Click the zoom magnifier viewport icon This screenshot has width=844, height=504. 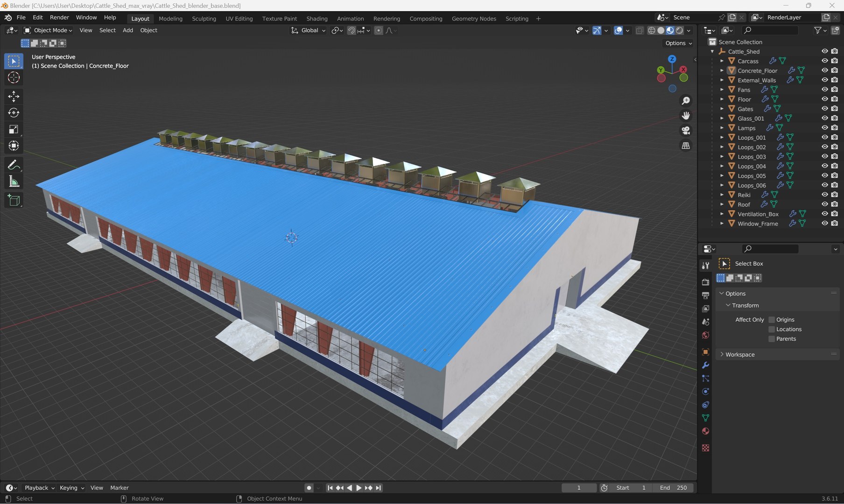[x=686, y=101]
